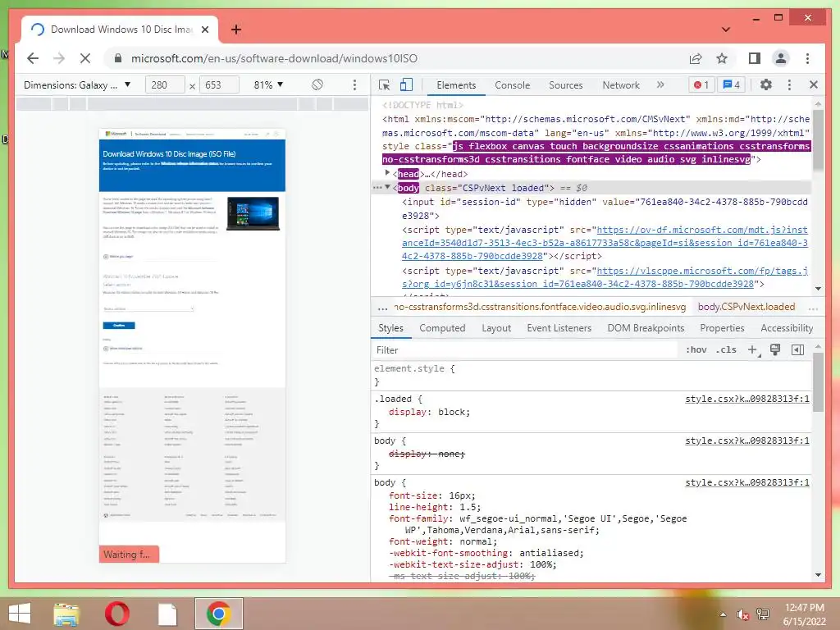Click the breadcrumb left ellipsis
The image size is (840, 630).
(382, 308)
